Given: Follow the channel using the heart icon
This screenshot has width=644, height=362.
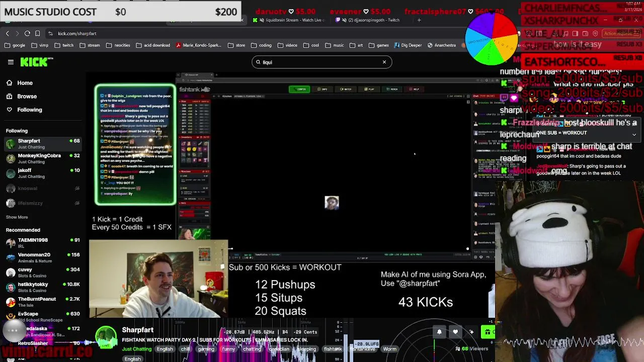Looking at the screenshot, I should tap(455, 332).
